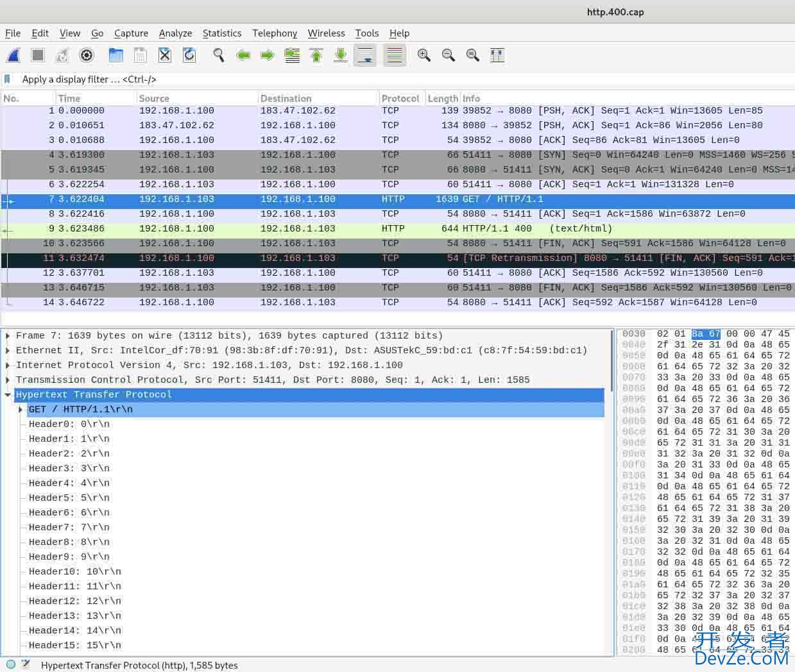Expand the GET / HTTP/1.1 line
The image size is (795, 672).
click(21, 409)
